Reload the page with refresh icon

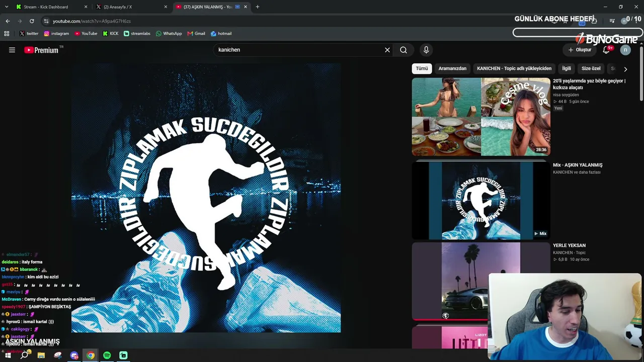click(x=32, y=21)
